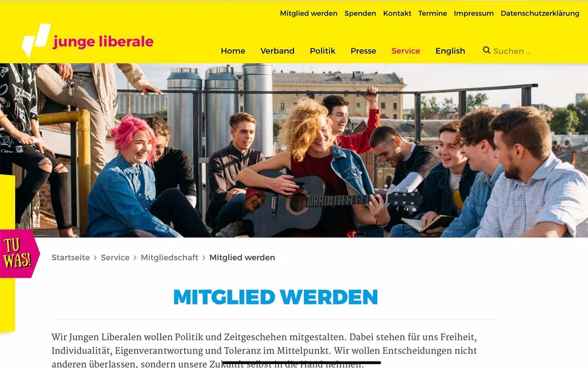Visit the Kontakt page link
This screenshot has width=588, height=368.
point(397,14)
